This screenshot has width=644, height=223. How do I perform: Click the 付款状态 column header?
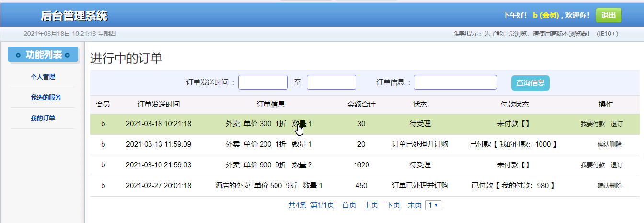pyautogui.click(x=514, y=104)
